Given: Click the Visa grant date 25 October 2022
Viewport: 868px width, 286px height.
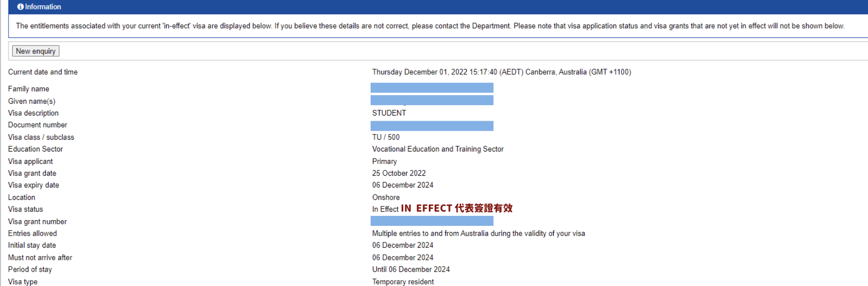Looking at the screenshot, I should click(399, 173).
